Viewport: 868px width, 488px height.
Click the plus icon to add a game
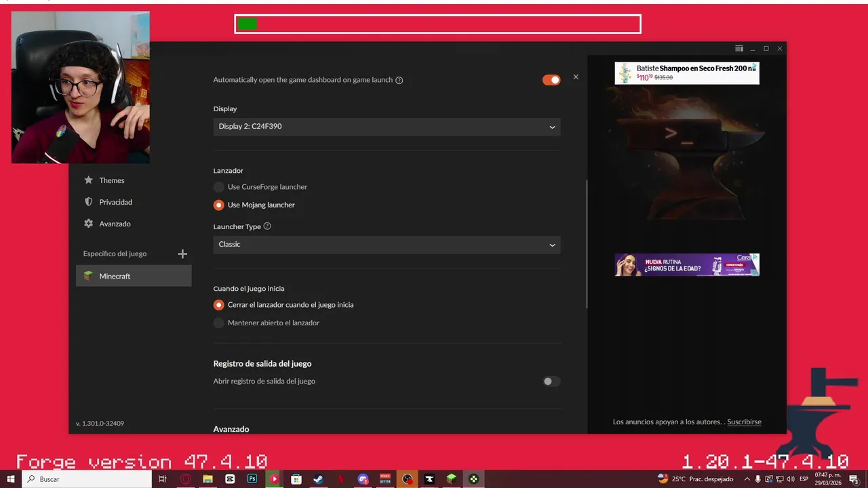(x=182, y=253)
